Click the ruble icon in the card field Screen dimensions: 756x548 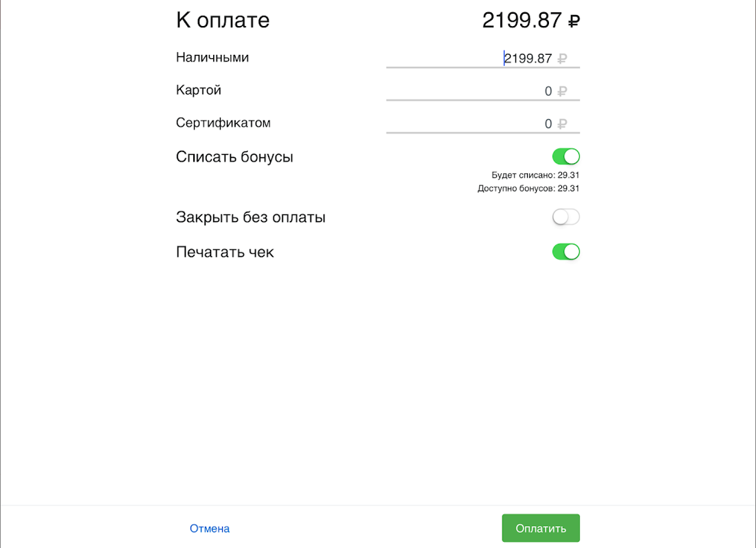pyautogui.click(x=562, y=91)
